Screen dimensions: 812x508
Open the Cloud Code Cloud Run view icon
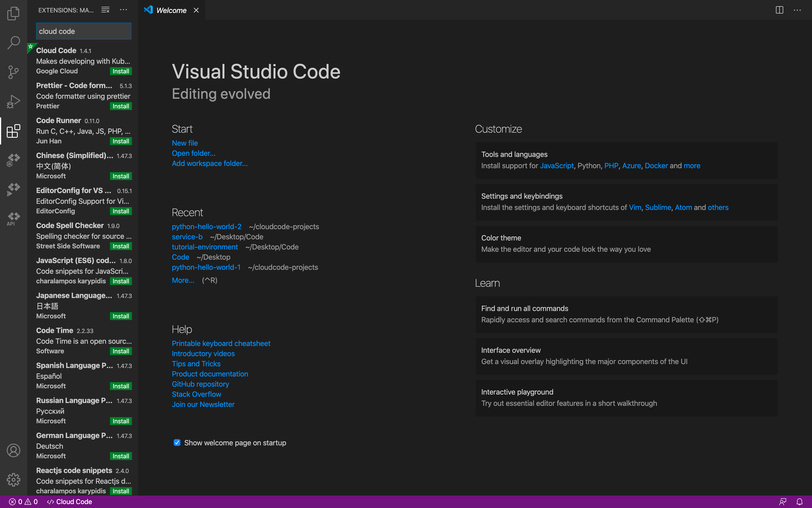tap(14, 189)
